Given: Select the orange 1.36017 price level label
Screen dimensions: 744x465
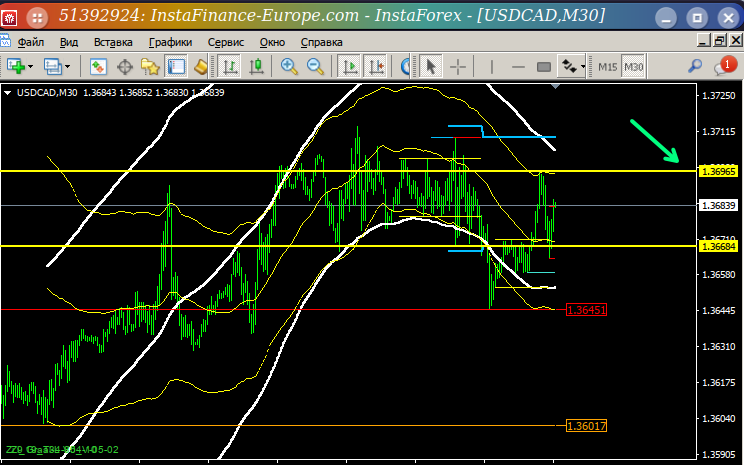Looking at the screenshot, I should click(x=586, y=426).
